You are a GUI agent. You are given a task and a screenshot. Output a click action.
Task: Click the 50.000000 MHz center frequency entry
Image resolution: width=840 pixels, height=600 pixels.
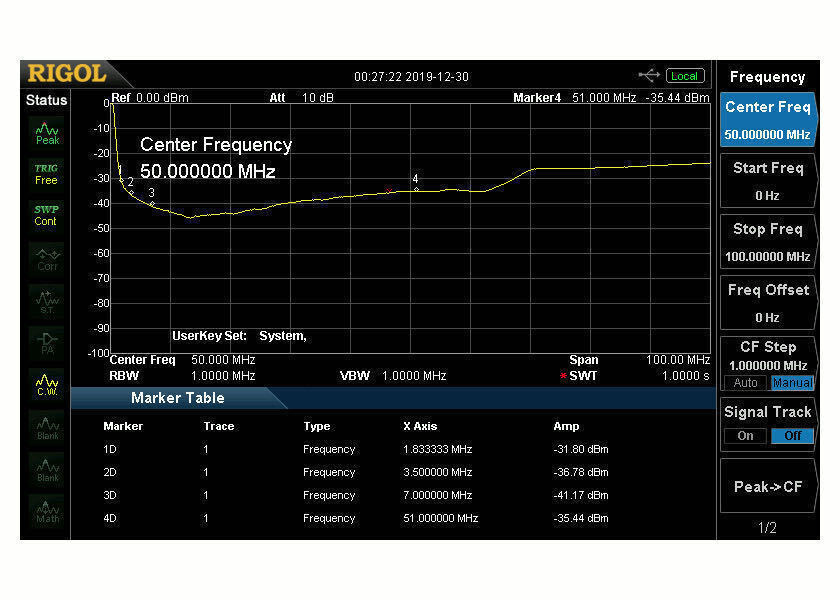tap(207, 171)
